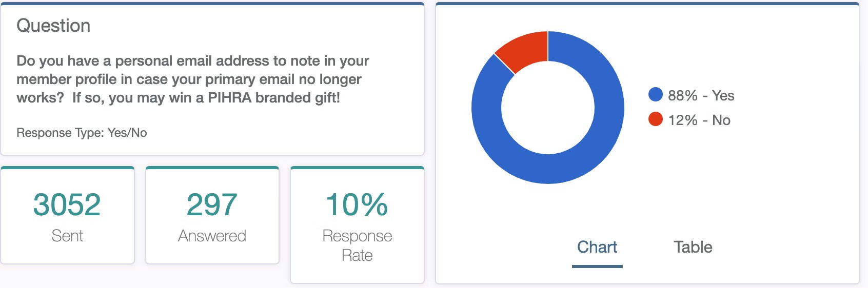Switch to the Chart tab
The width and height of the screenshot is (868, 288).
point(597,248)
